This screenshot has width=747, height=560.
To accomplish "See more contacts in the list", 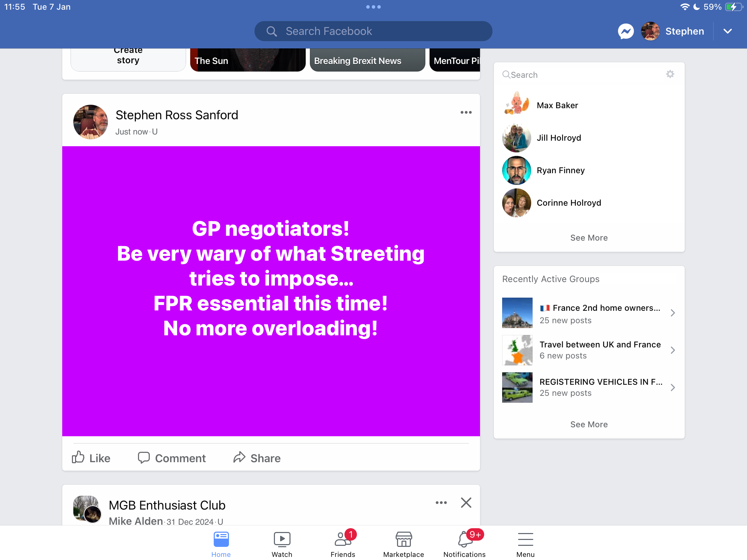I will pos(589,238).
